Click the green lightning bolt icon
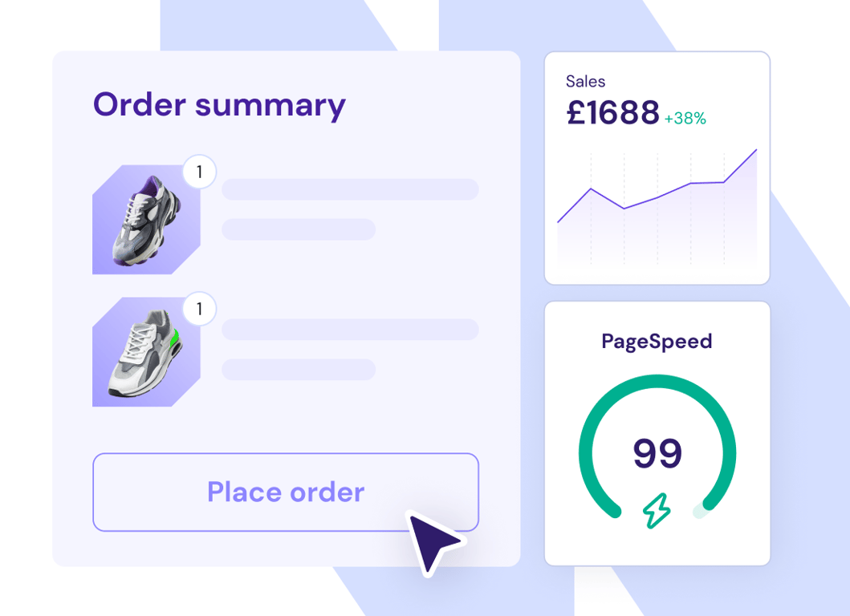 pyautogui.click(x=657, y=510)
